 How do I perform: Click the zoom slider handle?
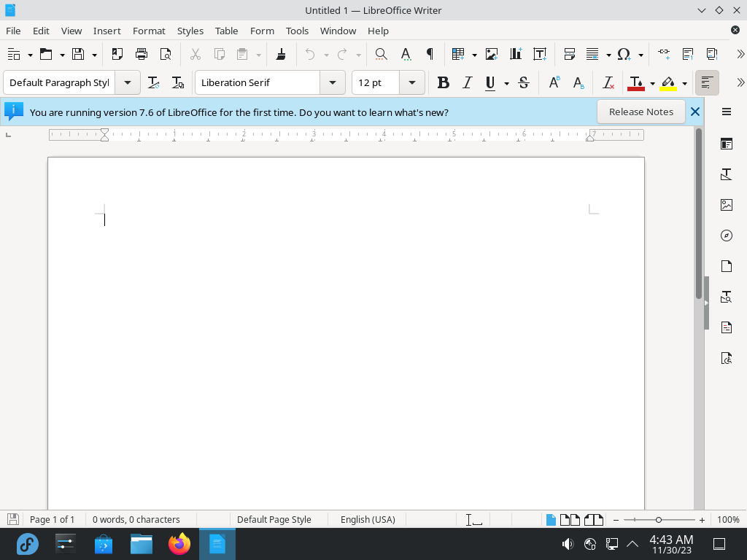tap(659, 520)
